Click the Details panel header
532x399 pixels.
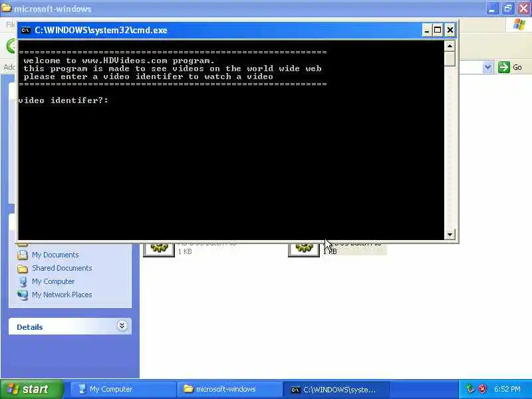click(x=70, y=327)
